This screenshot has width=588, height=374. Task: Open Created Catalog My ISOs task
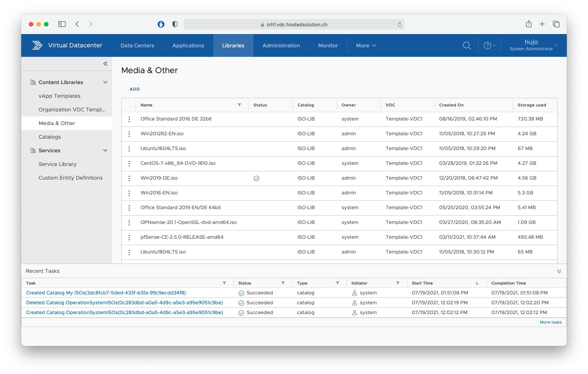(106, 293)
